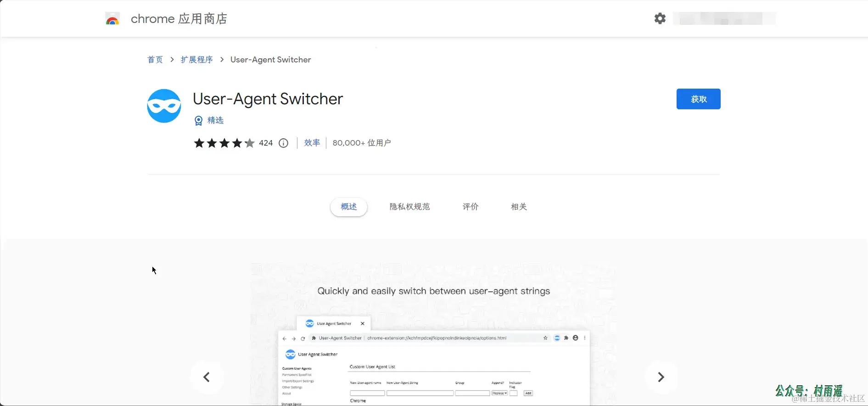Go to 首页 breadcrumb link

[155, 60]
